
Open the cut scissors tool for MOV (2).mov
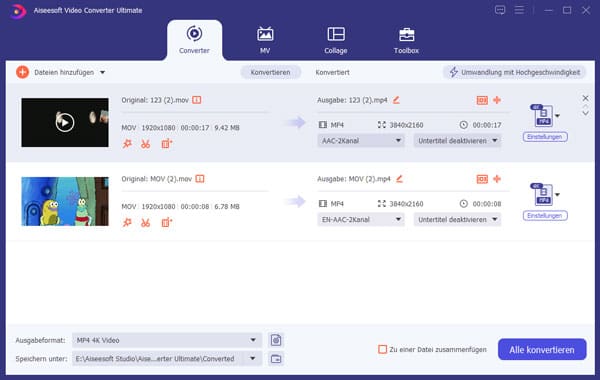145,223
